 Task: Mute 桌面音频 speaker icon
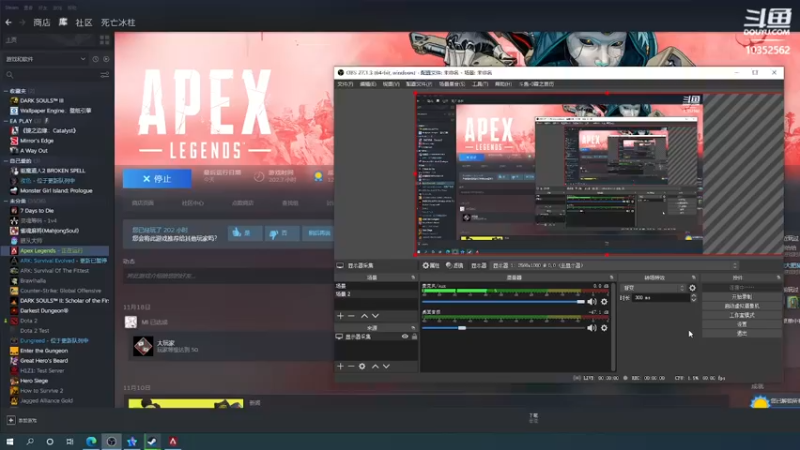[x=592, y=328]
